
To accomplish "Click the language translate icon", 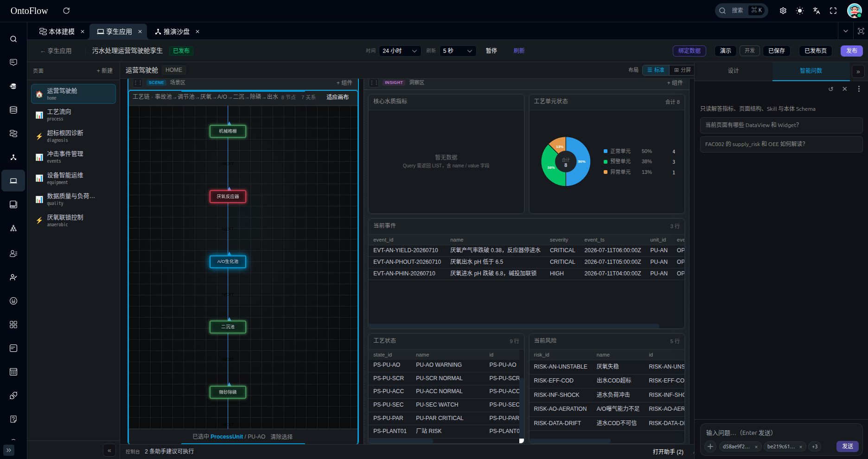I will 817,11.
